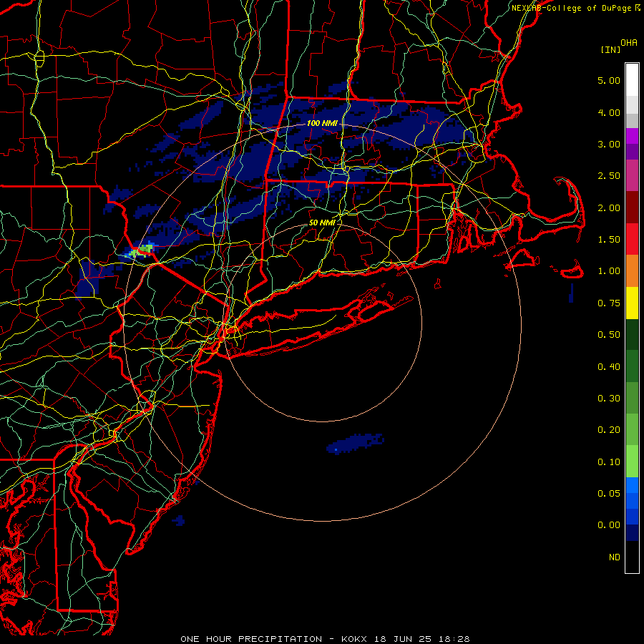This screenshot has width=644, height=644.
Task: Click the black ND swatch in the legend
Action: click(x=632, y=557)
